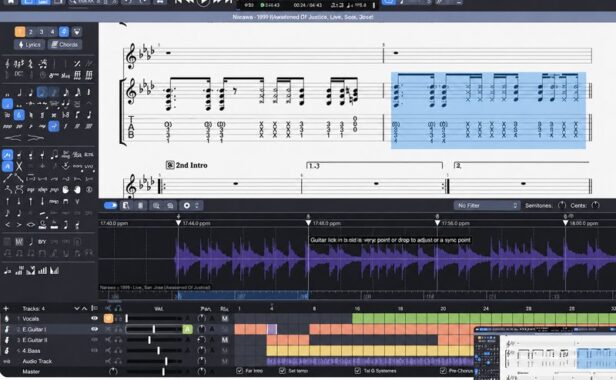Click the DC repeat direction icon
Viewport: 616px width, 380px height.
point(18,74)
